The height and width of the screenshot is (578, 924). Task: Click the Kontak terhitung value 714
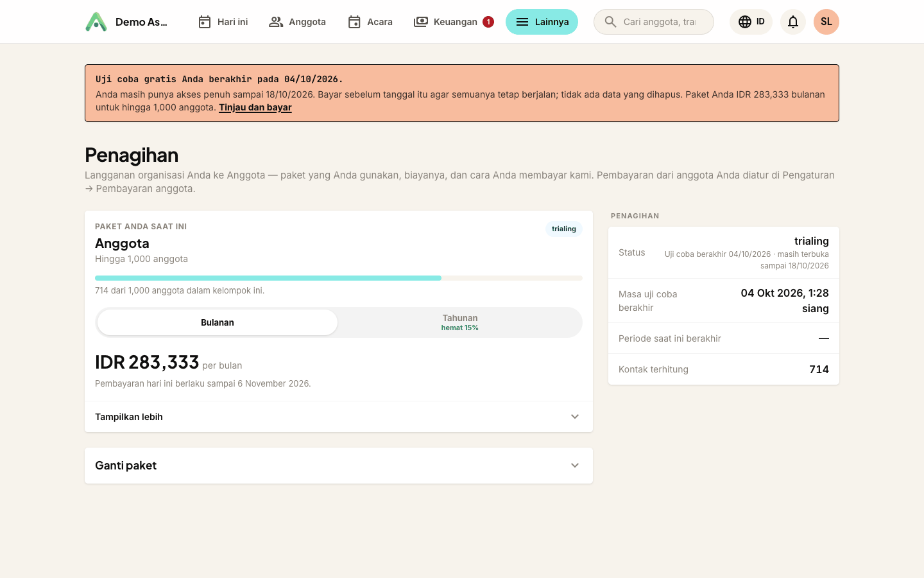click(819, 369)
